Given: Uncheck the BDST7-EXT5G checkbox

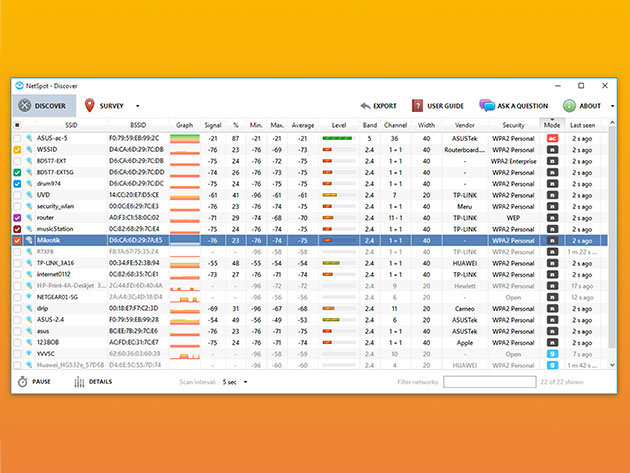Looking at the screenshot, I should [17, 172].
